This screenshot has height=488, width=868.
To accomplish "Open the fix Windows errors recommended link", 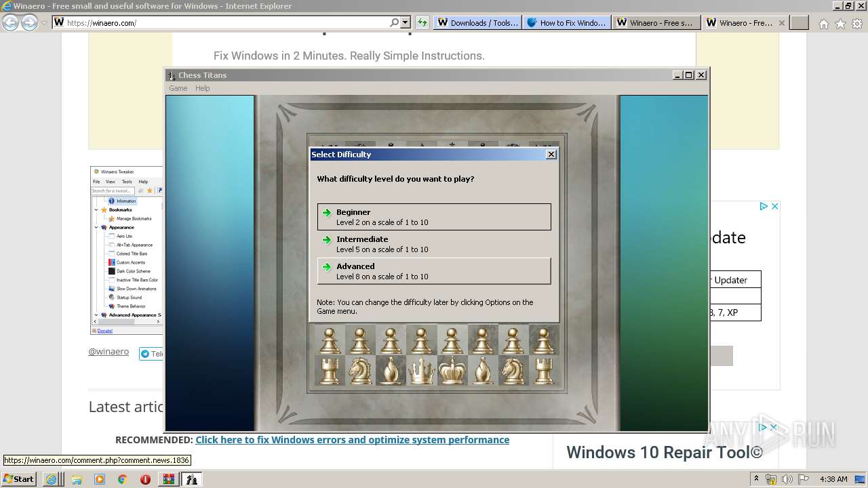I will (352, 440).
